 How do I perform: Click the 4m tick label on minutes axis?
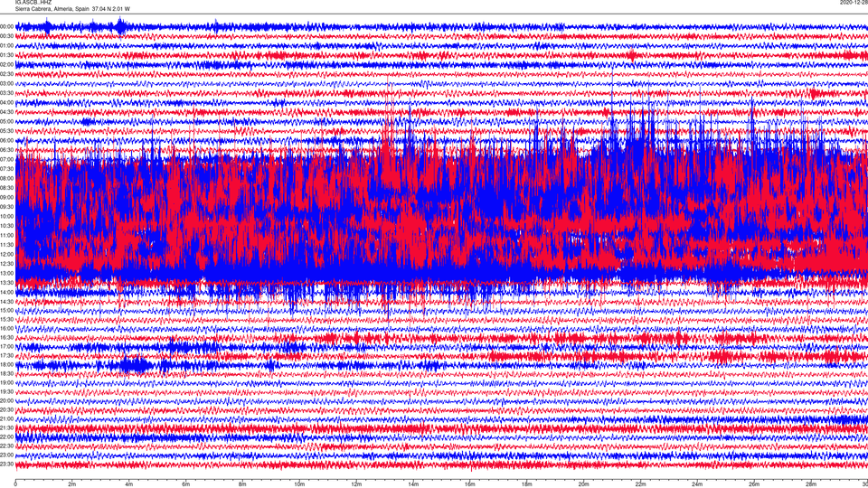pyautogui.click(x=129, y=484)
